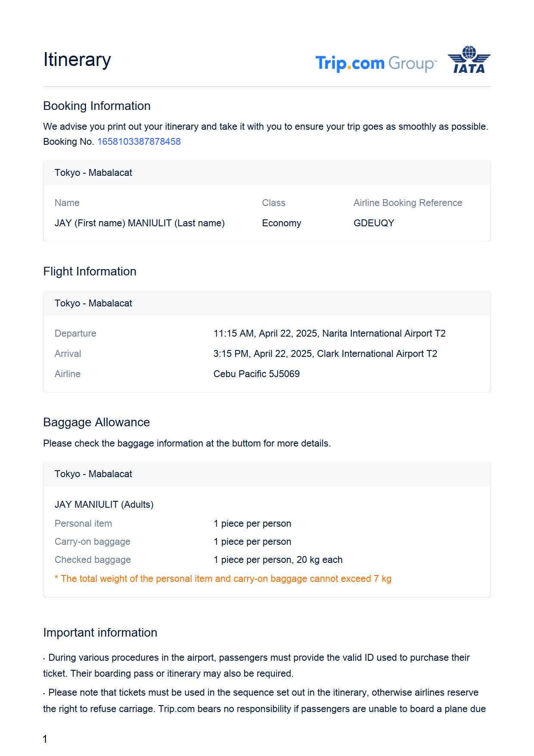Select the Booking Information heading

97,106
